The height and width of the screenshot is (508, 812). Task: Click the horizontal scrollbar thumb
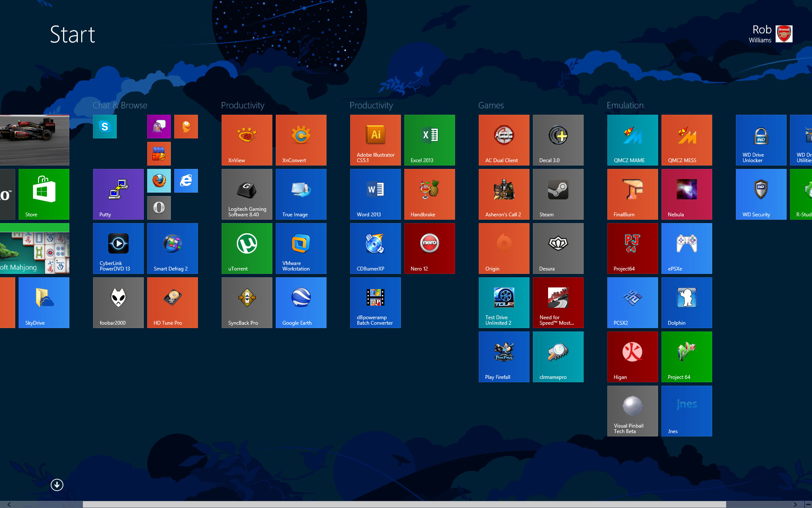click(404, 504)
